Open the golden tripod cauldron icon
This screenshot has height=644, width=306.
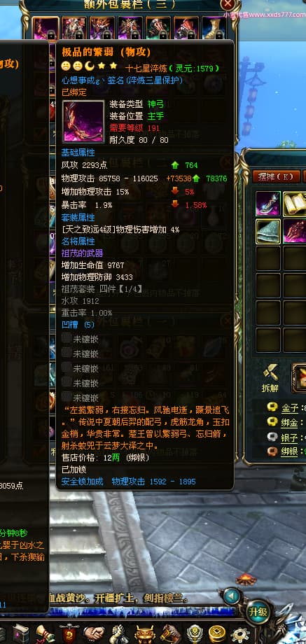click(144, 635)
